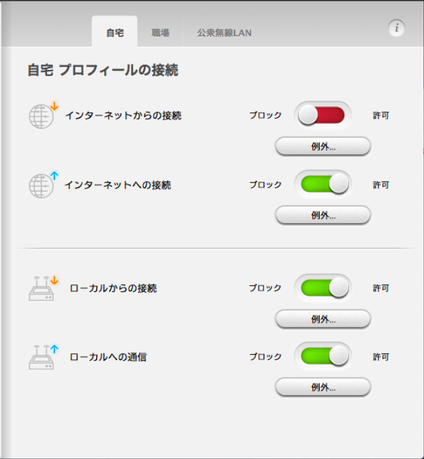Toggle the インターネットからの接続 red switch
424x459 pixels.
point(322,115)
